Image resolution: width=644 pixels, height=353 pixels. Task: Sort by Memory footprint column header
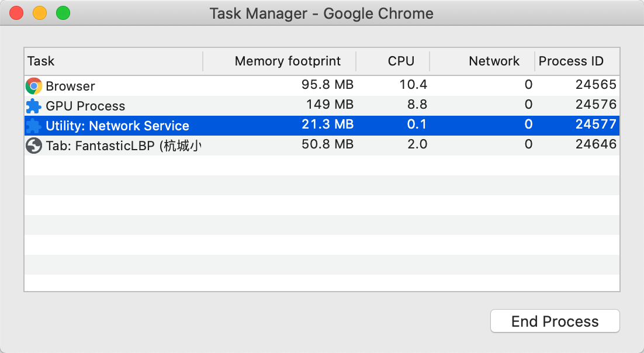279,61
